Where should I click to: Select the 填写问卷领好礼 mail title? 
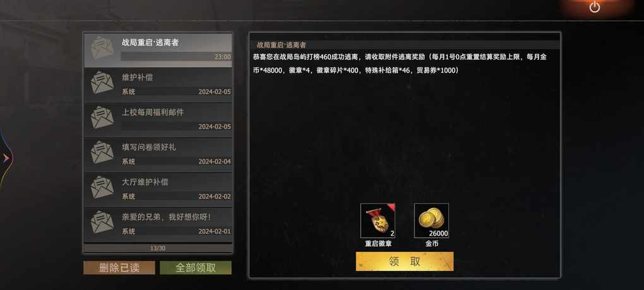pyautogui.click(x=148, y=147)
